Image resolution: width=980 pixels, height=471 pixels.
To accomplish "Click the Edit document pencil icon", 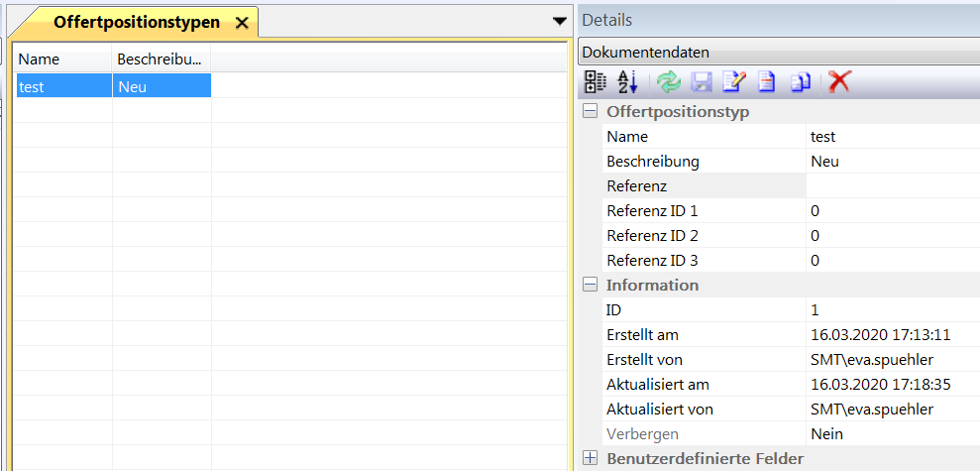I will point(734,82).
